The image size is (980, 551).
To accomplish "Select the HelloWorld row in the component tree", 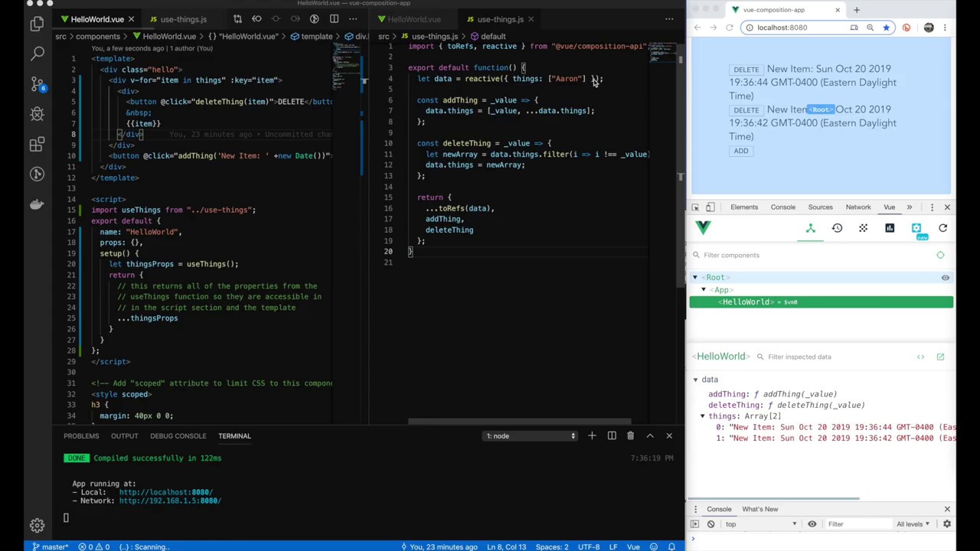I will pyautogui.click(x=821, y=302).
